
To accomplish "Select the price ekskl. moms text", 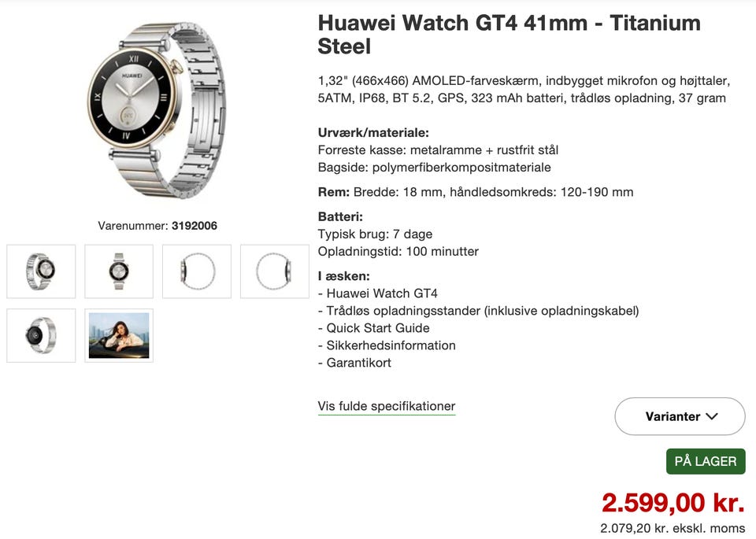I will click(x=673, y=529).
